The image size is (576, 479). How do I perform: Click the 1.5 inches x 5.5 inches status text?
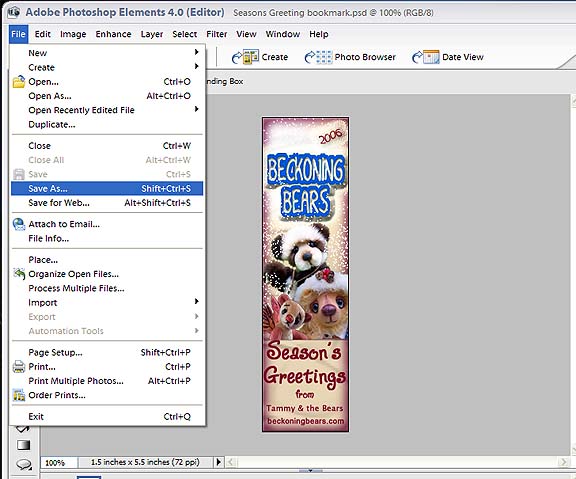tap(145, 462)
